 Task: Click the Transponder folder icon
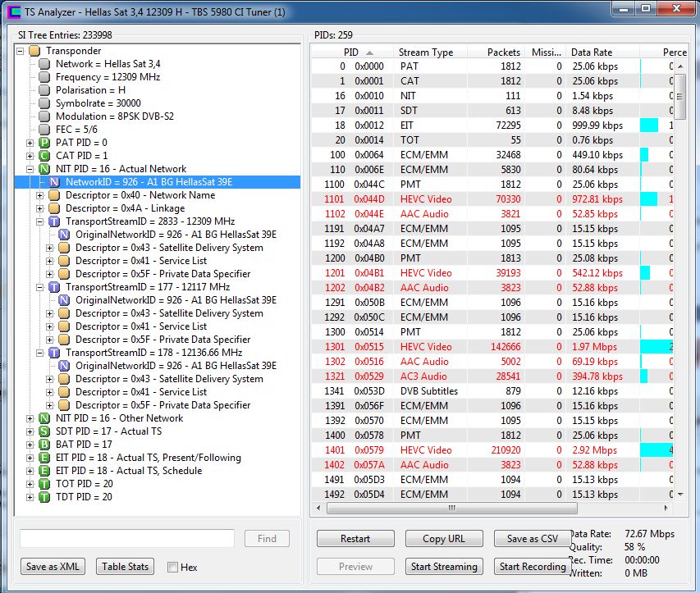[34, 51]
